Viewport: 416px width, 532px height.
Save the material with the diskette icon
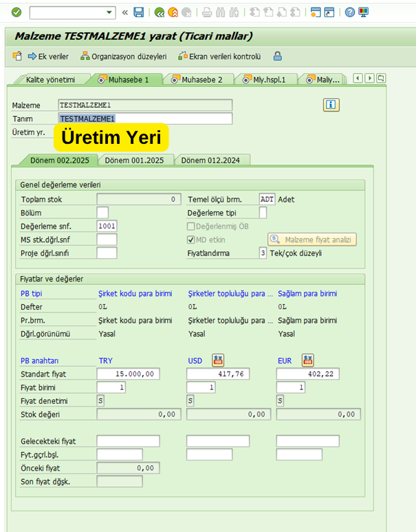[139, 12]
